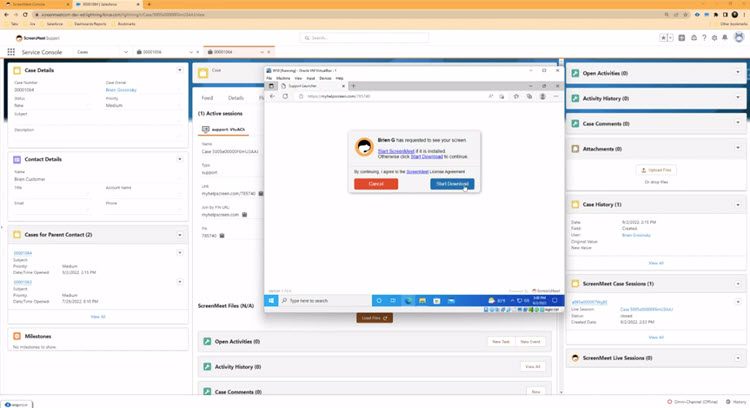Open the Favorites list dropdown arrow
The height and width of the screenshot is (408, 750).
[670, 38]
